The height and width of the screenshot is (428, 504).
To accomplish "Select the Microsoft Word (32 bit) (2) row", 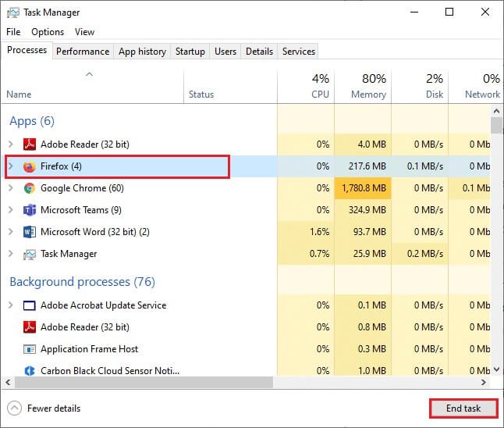I will 246,232.
